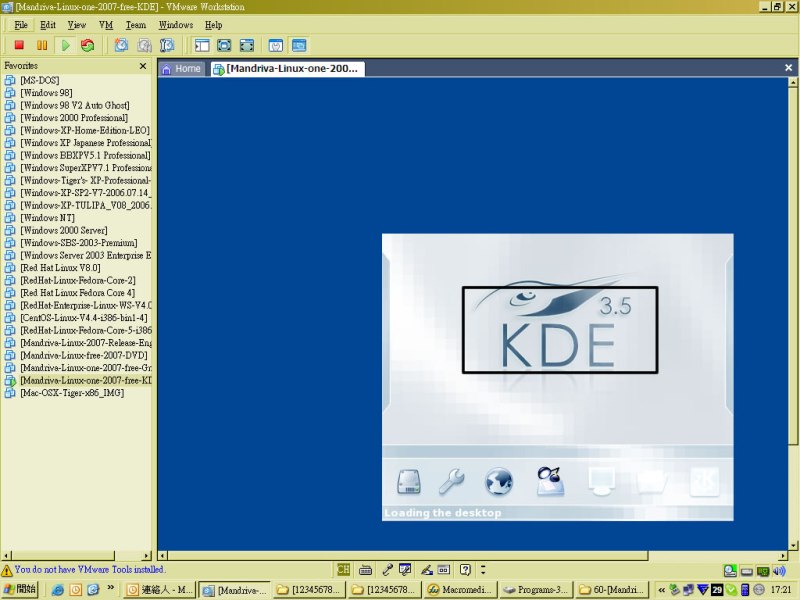Open the VM menu

[x=106, y=25]
